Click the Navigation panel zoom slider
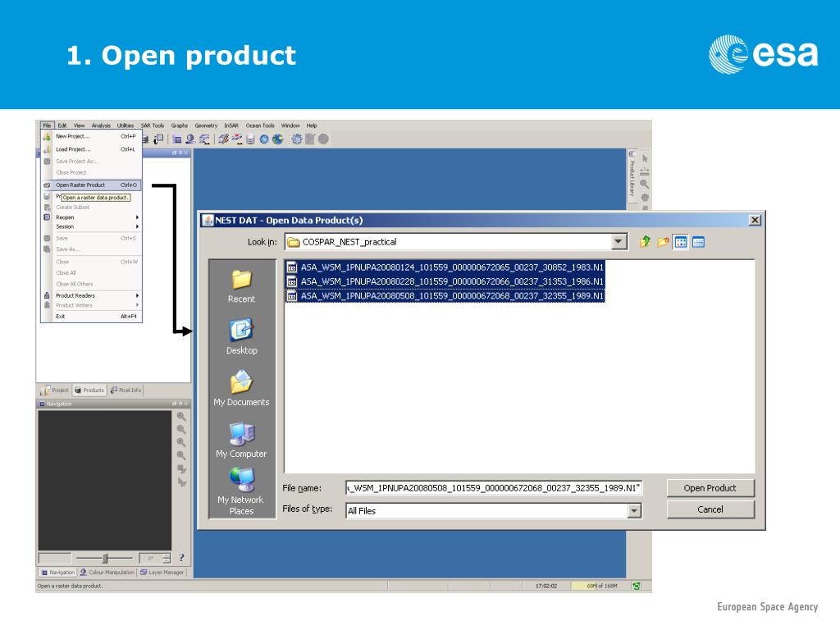The image size is (840, 630). [x=105, y=558]
